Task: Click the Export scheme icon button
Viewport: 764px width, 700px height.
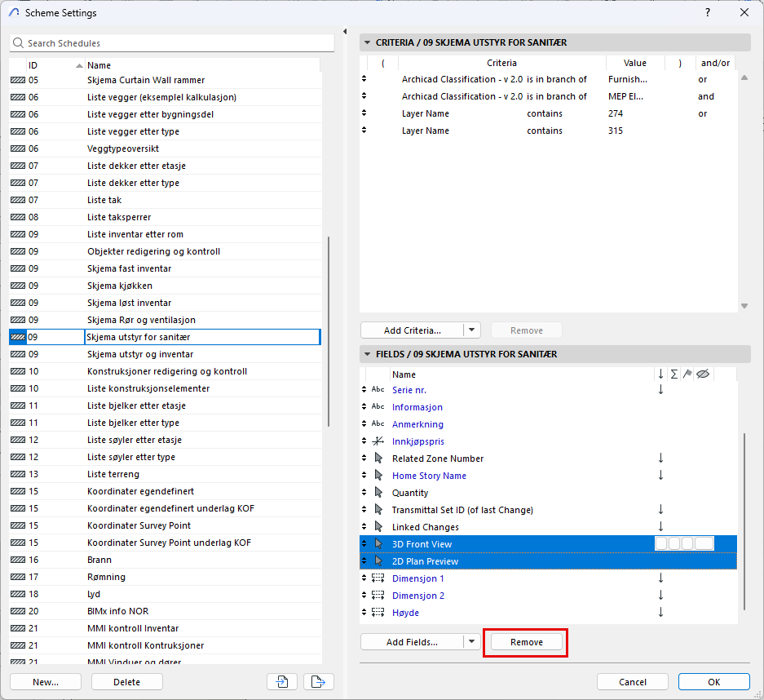Action: 319,681
